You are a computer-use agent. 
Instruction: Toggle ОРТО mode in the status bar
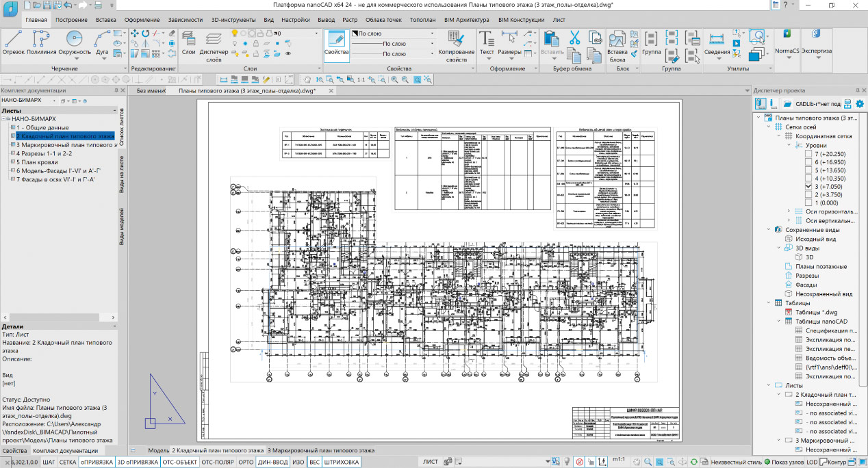tap(246, 462)
